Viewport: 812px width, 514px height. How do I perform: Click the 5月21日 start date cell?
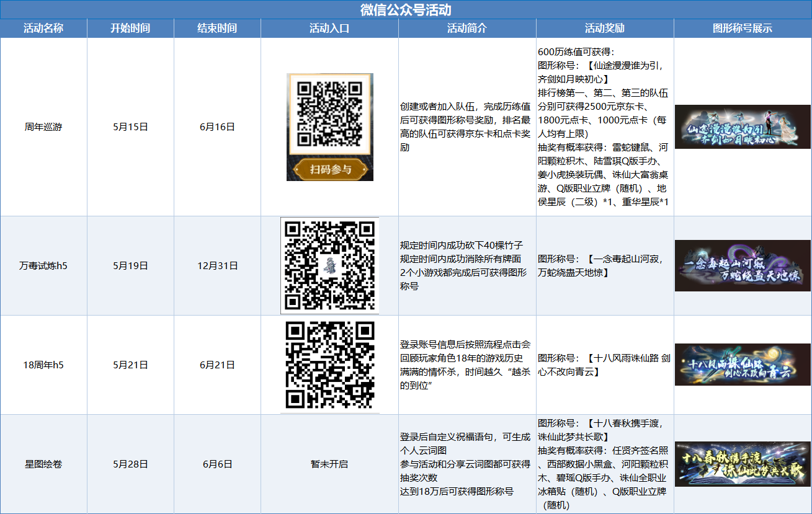(x=130, y=365)
